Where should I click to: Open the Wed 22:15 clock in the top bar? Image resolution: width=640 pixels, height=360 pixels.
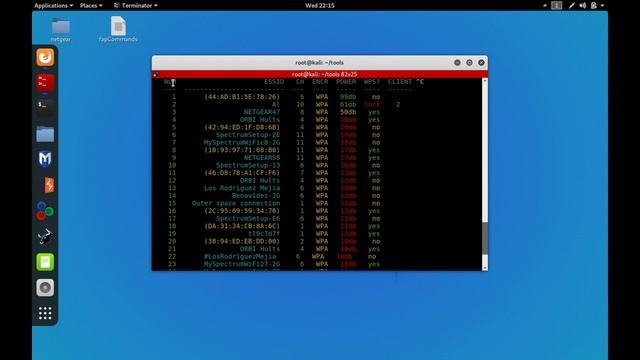tap(320, 5)
